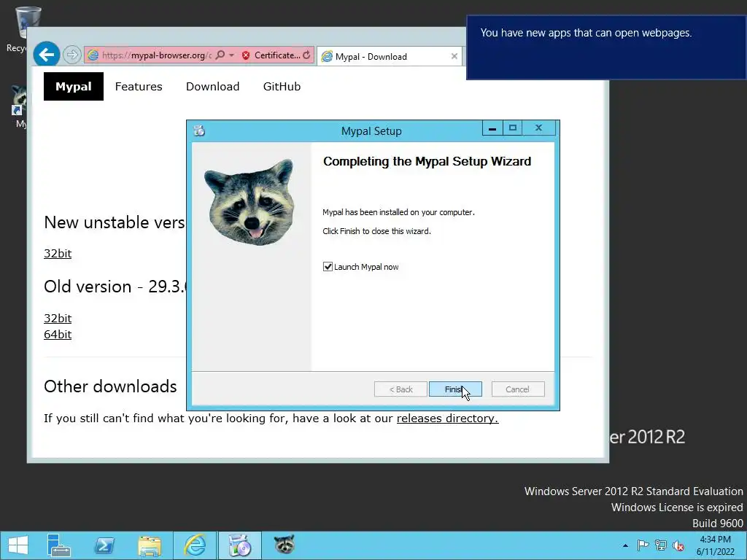Viewport: 747px width, 560px height.
Task: Minimize the Mypal Setup window
Action: [492, 128]
